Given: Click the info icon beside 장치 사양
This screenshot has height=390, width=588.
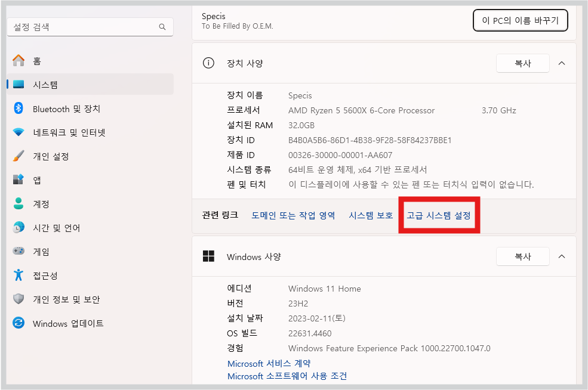Looking at the screenshot, I should [x=208, y=63].
